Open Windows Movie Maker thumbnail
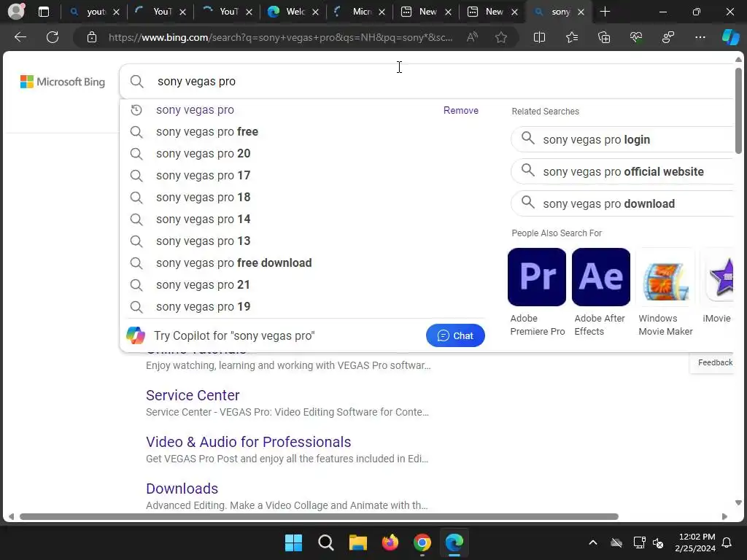747x560 pixels. 665,277
